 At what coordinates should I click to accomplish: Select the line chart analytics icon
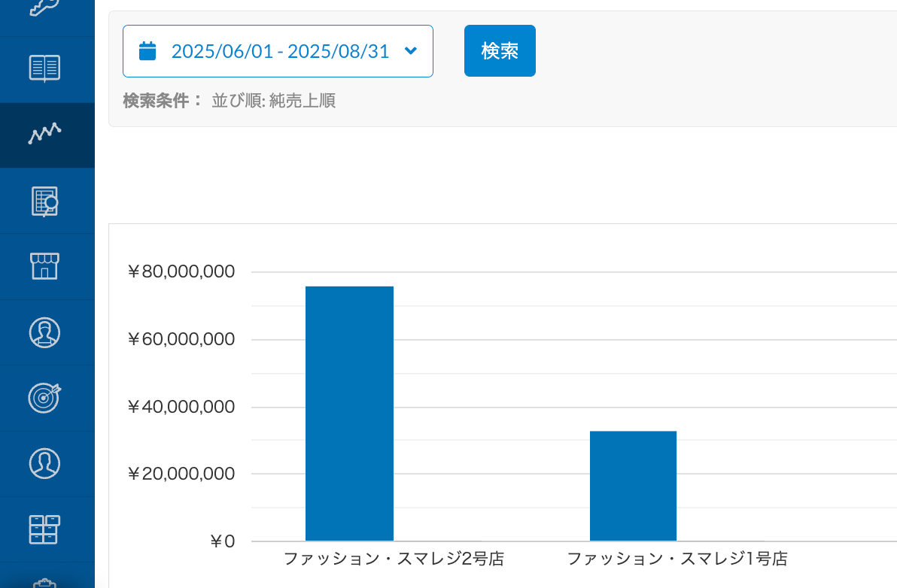[44, 134]
